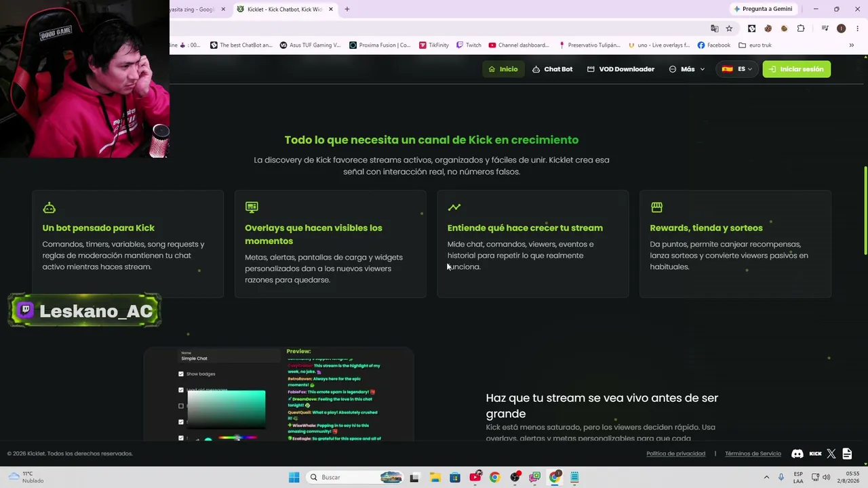Open the 'Preservativo Tulipán...' bookmark
Viewport: 868px width, 488px height.
pyautogui.click(x=589, y=45)
